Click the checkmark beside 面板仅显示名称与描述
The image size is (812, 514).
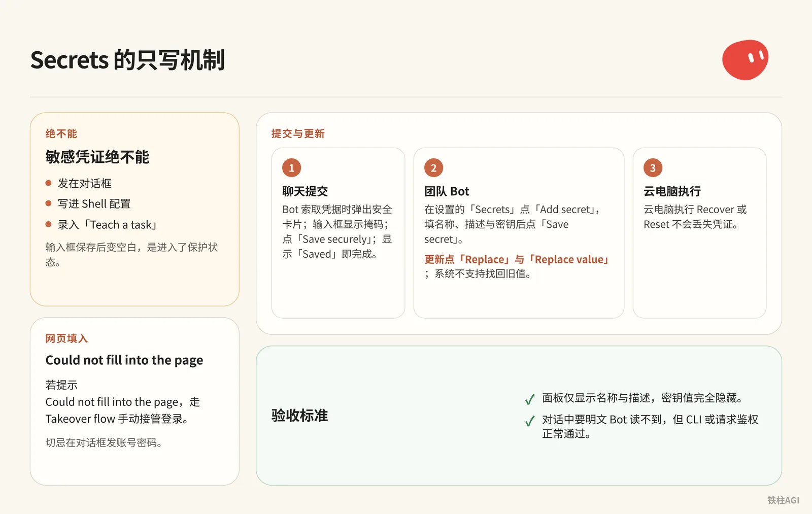530,399
